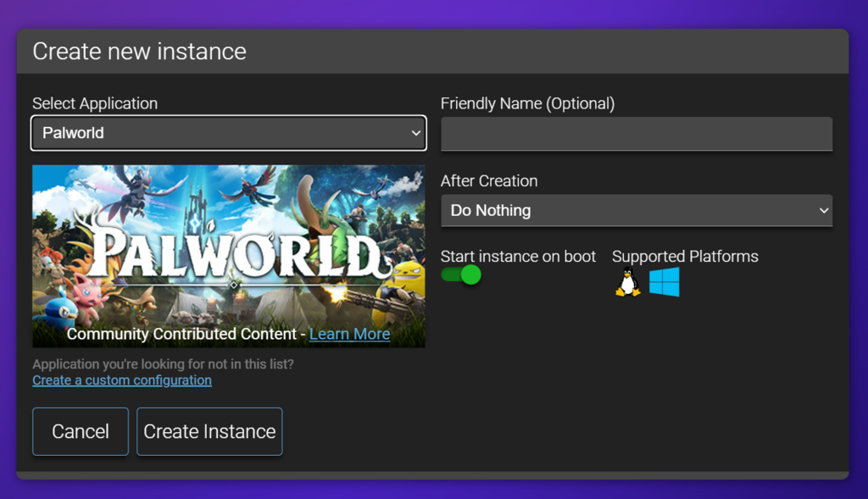868x499 pixels.
Task: Click Create Instance to finish setup
Action: pyautogui.click(x=209, y=431)
